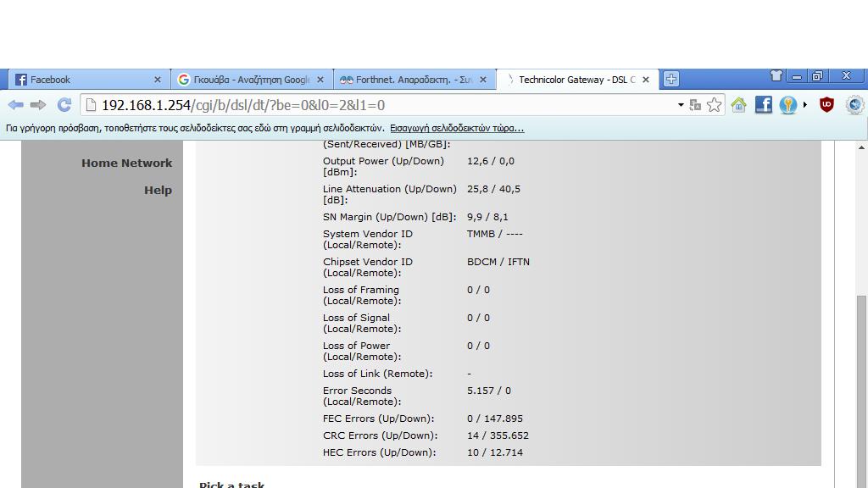Click the Loss of Power label

(x=361, y=351)
